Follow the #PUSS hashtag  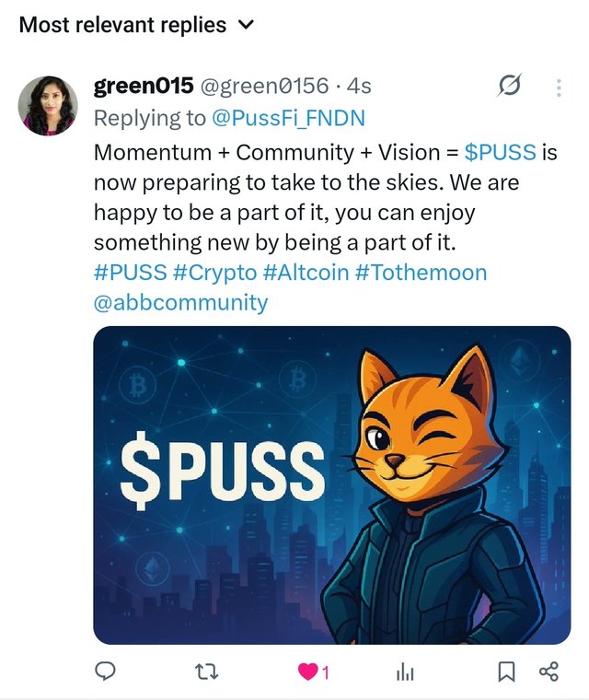coord(131,273)
